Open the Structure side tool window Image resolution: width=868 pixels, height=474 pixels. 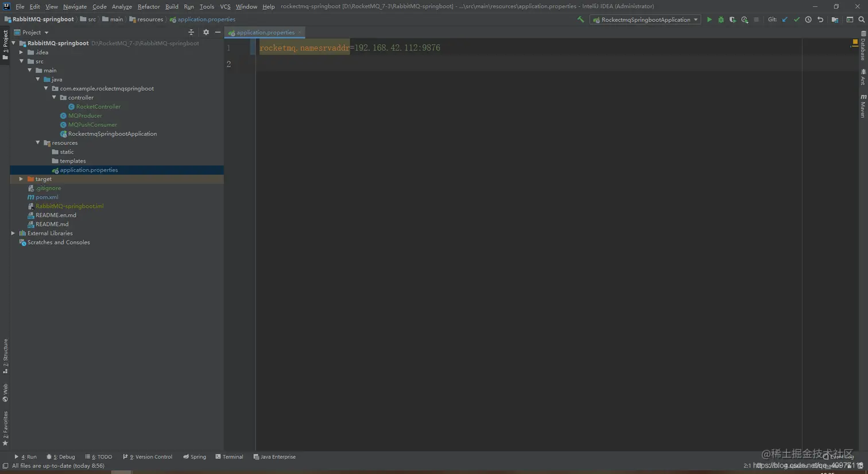click(5, 356)
